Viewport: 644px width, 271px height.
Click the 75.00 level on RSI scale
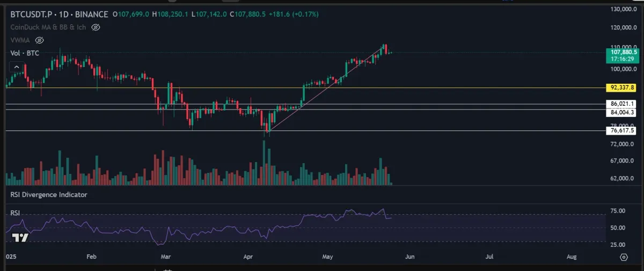618,211
